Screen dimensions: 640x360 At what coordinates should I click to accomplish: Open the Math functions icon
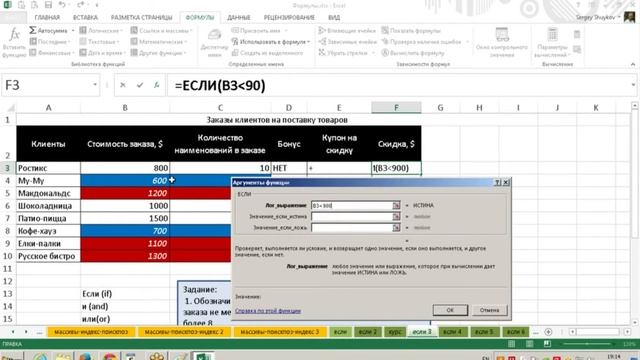[x=134, y=42]
